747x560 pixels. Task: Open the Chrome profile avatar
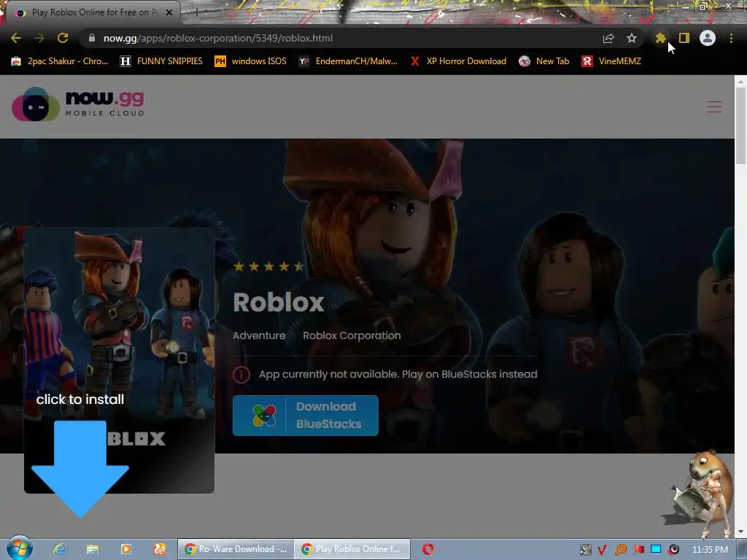pos(708,38)
